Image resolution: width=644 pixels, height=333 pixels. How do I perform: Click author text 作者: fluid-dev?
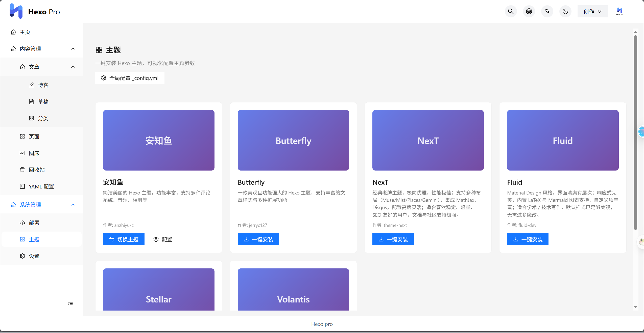(522, 225)
